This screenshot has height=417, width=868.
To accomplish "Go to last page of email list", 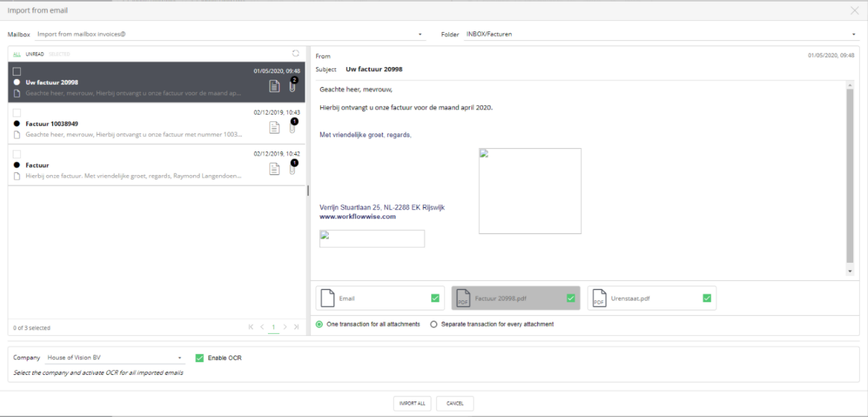I will tap(296, 327).
